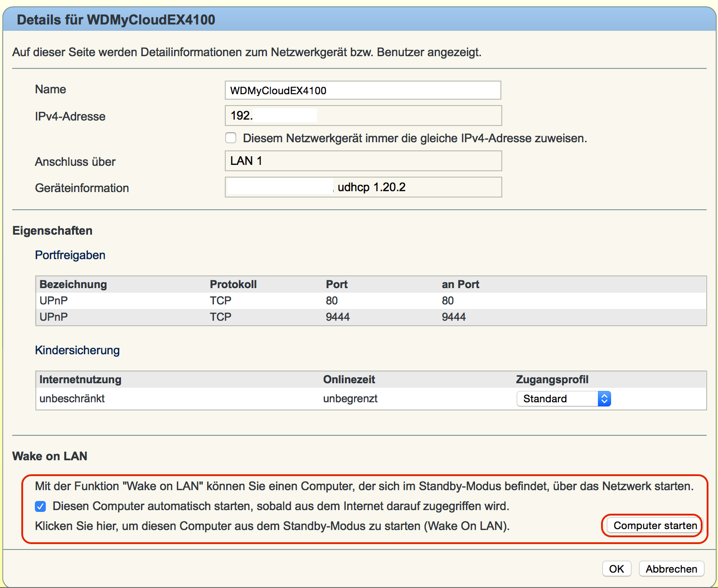The height and width of the screenshot is (588, 718).
Task: Click the unbeschränkt Internetnutzung cell
Action: click(x=72, y=399)
